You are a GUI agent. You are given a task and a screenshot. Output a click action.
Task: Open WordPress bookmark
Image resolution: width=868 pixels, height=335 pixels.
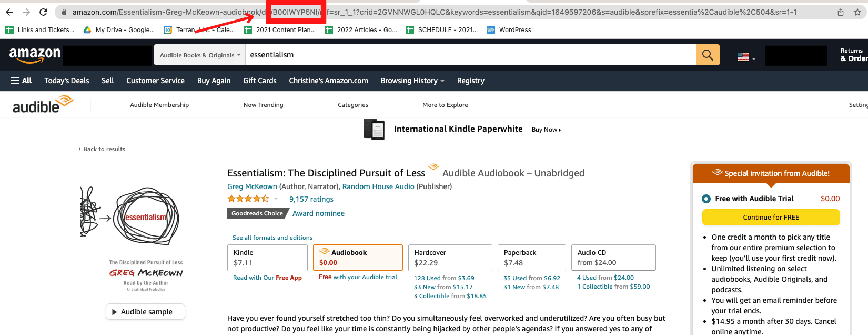click(509, 30)
